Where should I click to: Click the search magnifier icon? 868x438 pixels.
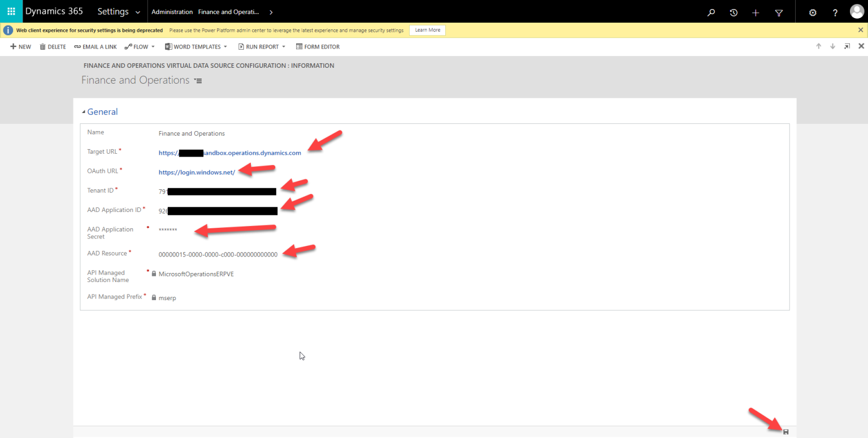tap(711, 12)
